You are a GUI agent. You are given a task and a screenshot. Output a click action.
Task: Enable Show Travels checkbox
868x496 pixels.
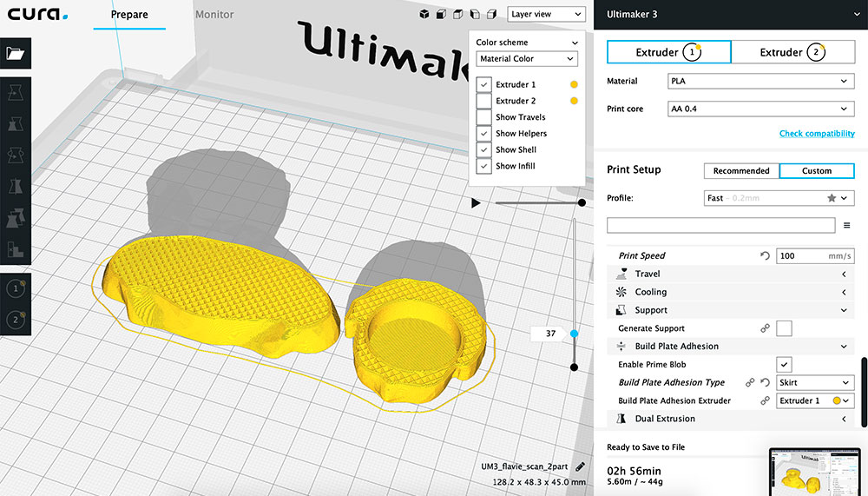coord(483,117)
